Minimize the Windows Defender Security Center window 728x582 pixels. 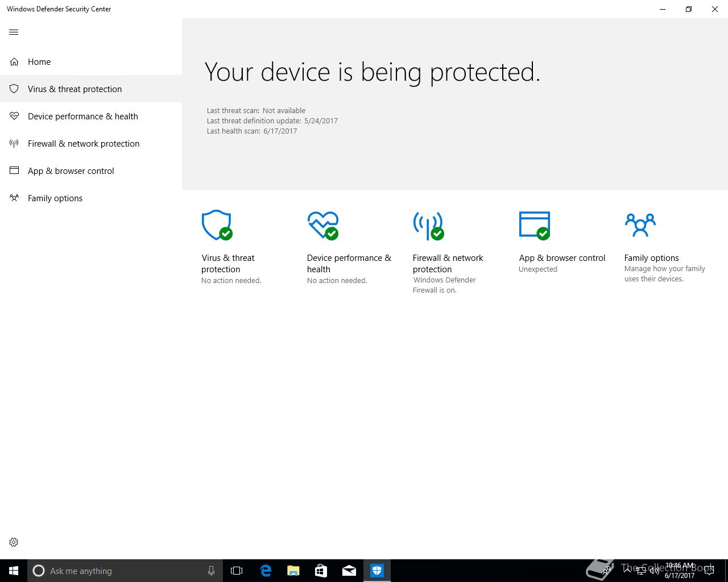[663, 9]
